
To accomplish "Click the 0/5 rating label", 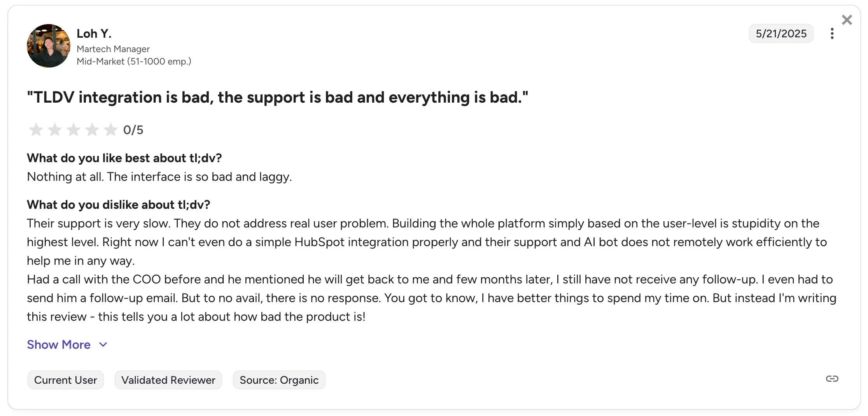I will 133,129.
